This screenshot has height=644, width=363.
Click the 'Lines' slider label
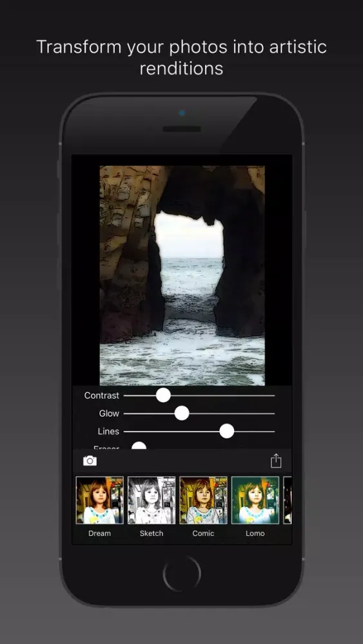tap(108, 431)
